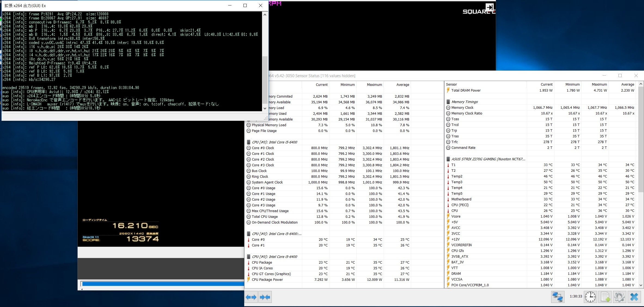Click the scroll-up arrow in x264 log window
The image size is (644, 307).
265,15
